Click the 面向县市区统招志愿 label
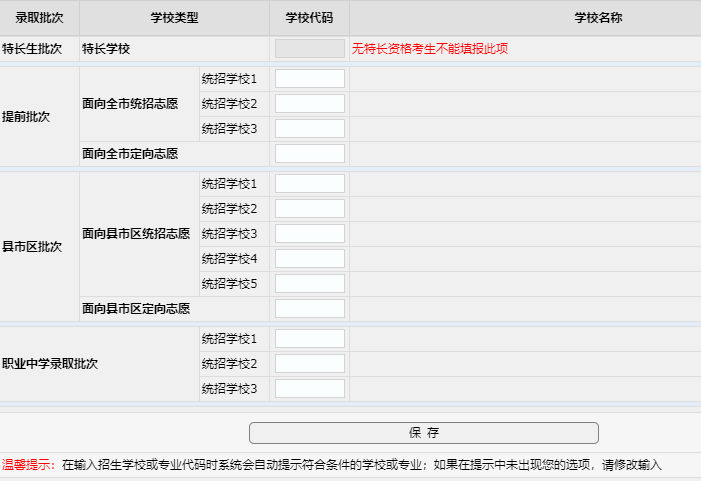Screen dimensions: 701x481 click(136, 234)
